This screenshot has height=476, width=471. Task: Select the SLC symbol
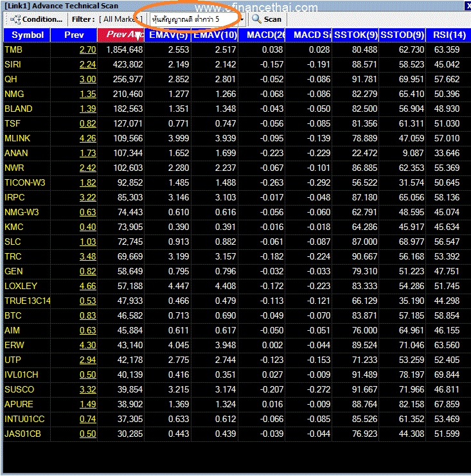coord(13,242)
